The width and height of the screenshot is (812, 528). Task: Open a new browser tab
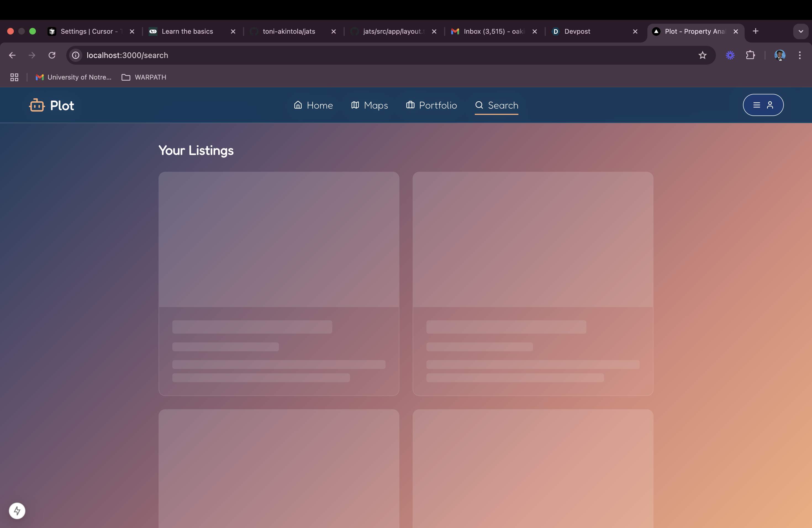tap(755, 31)
